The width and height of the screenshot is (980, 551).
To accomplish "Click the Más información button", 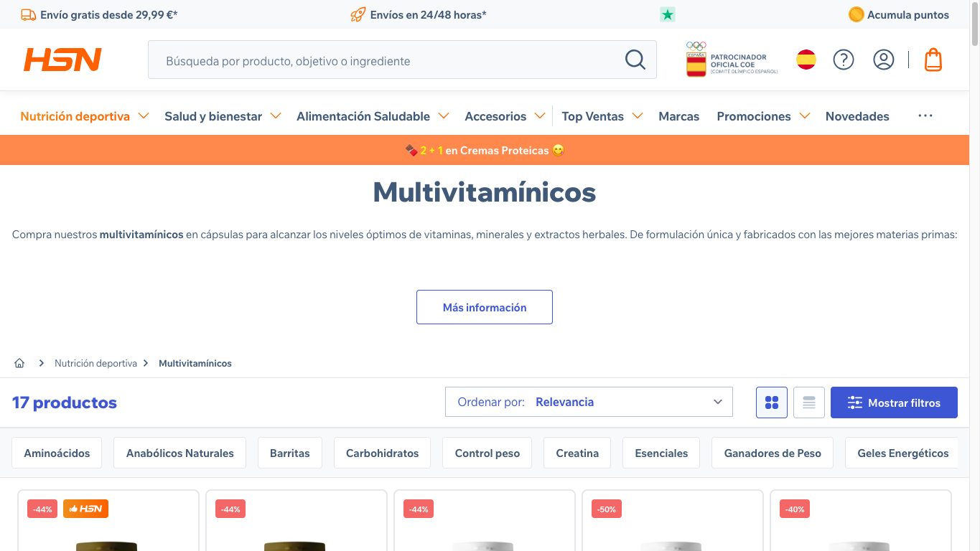I will 485,307.
